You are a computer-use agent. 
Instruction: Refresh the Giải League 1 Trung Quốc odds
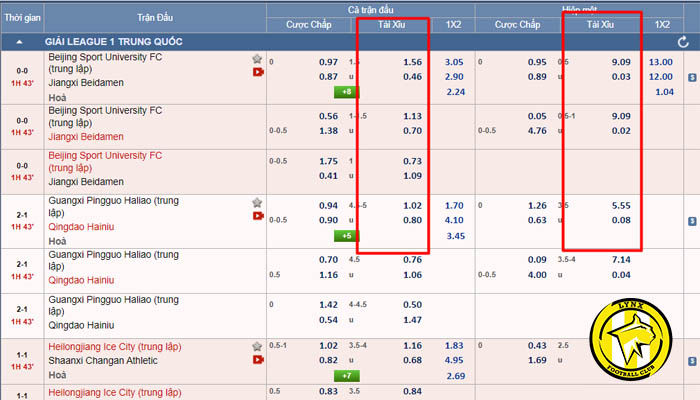pyautogui.click(x=683, y=42)
